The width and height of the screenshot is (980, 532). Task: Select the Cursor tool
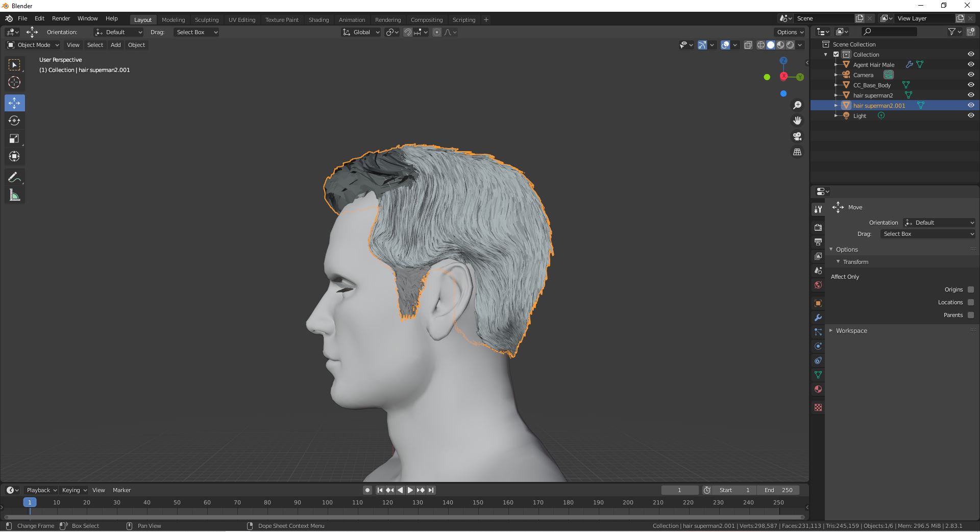pos(14,82)
